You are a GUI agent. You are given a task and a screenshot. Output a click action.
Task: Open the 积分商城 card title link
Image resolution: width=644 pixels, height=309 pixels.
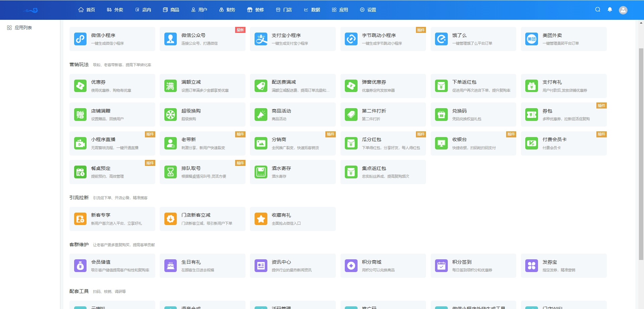point(372,262)
